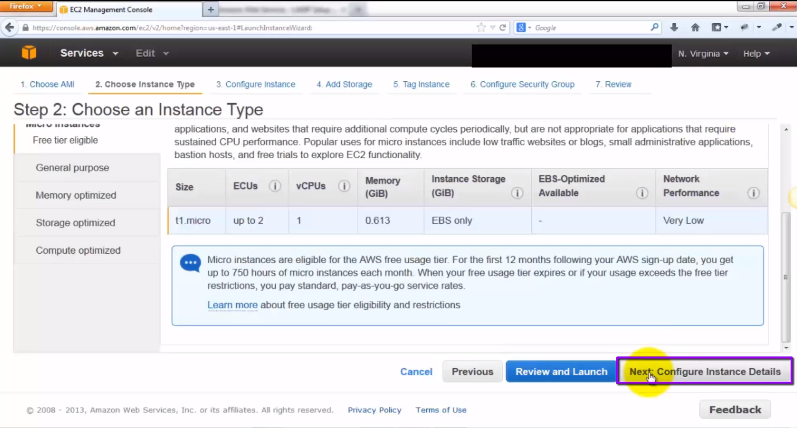The height and width of the screenshot is (428, 797).
Task: Open bookmarks toolbar dropdown icon
Action: pos(719,27)
